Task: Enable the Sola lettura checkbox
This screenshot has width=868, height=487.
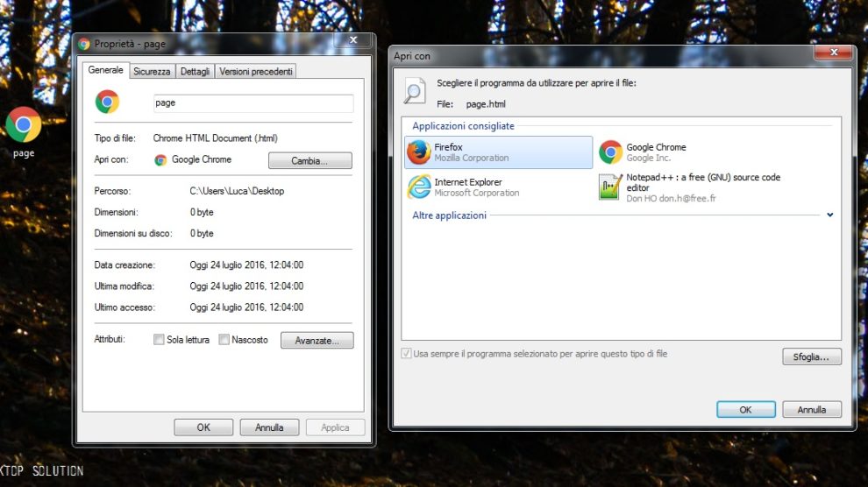Action: [x=159, y=339]
